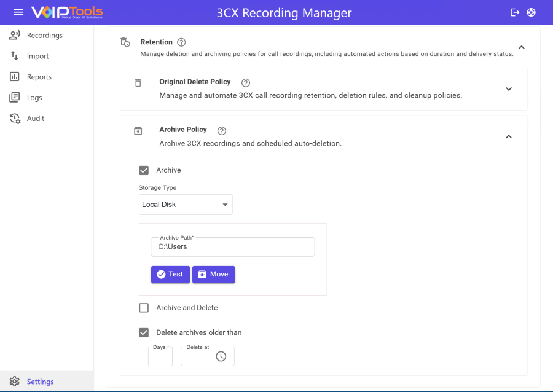Open help for Retention section
This screenshot has width=553, height=392.
tap(181, 42)
